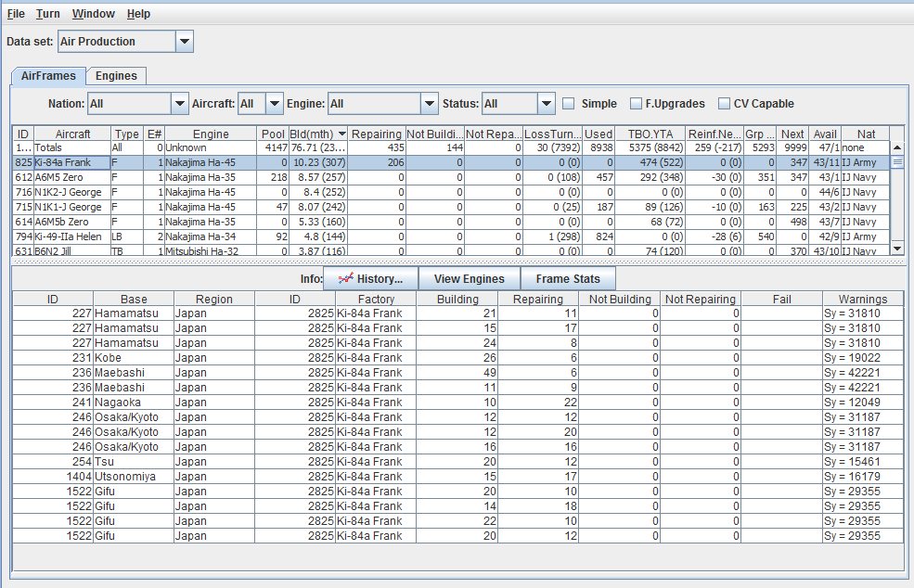Viewport: 914px width, 588px height.
Task: Check the CV Capable option
Action: [x=724, y=104]
